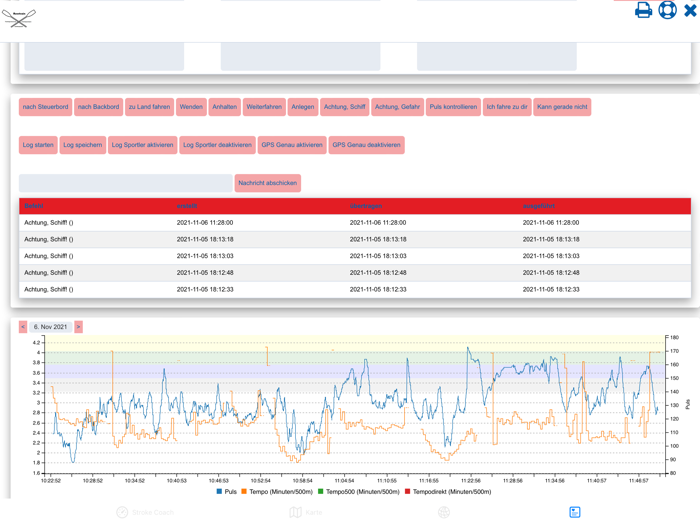Open the 6. Nov 2021 date picker
The width and height of the screenshot is (700, 525).
(x=50, y=327)
